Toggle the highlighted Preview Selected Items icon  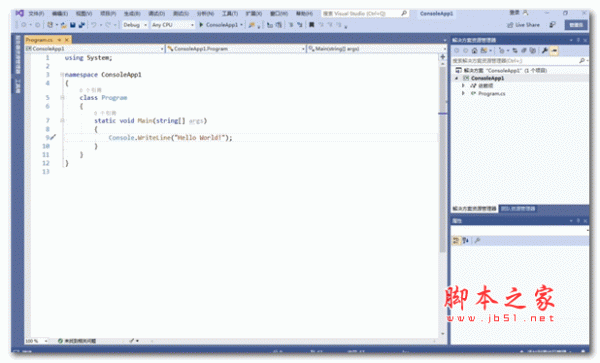[554, 50]
